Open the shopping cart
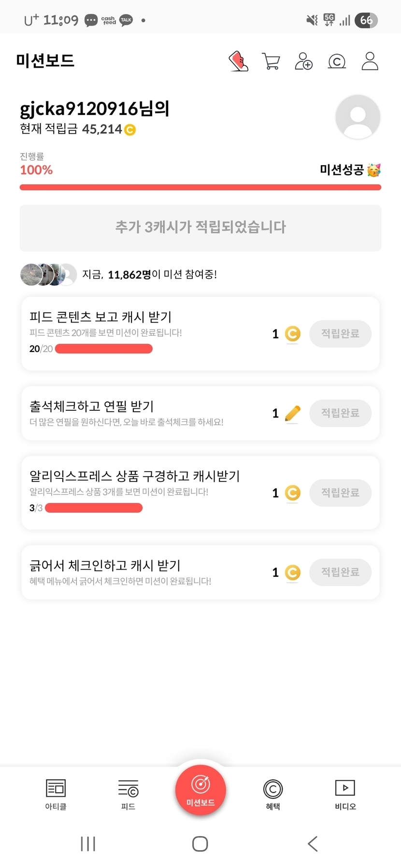This screenshot has width=401, height=868. coord(271,61)
